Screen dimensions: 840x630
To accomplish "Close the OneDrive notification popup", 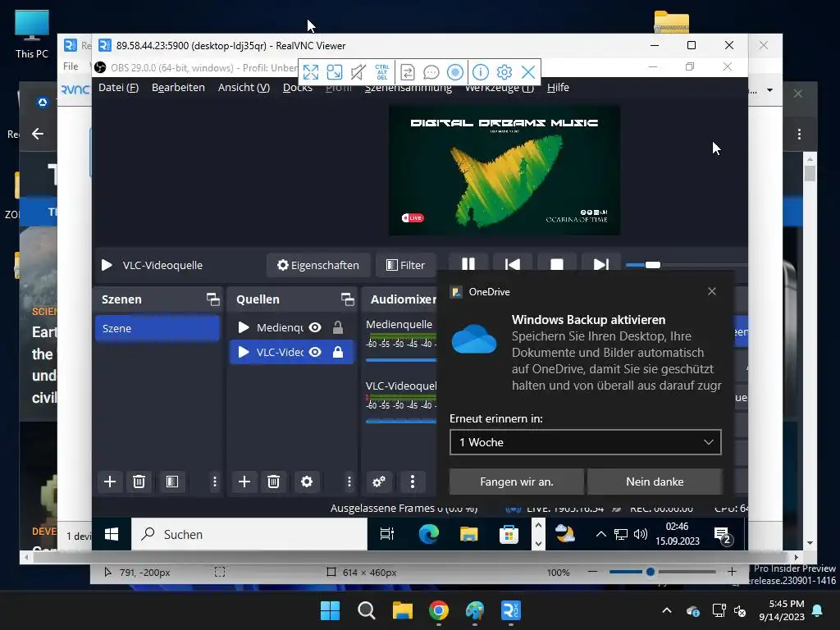I will 712,291.
